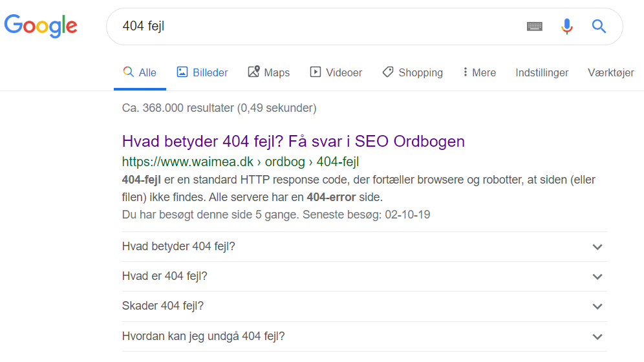
Task: Switch to the Alle tab
Action: 140,72
